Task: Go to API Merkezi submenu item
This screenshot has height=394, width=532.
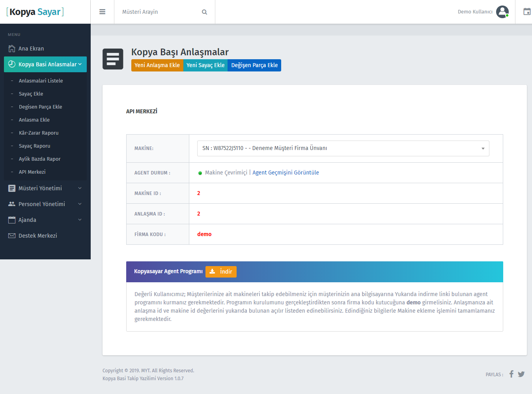Action: [32, 172]
